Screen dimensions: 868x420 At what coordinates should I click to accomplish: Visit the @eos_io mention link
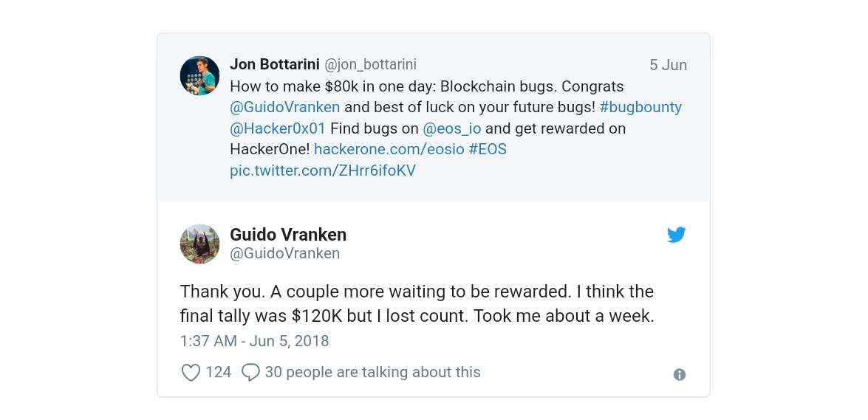coord(451,128)
